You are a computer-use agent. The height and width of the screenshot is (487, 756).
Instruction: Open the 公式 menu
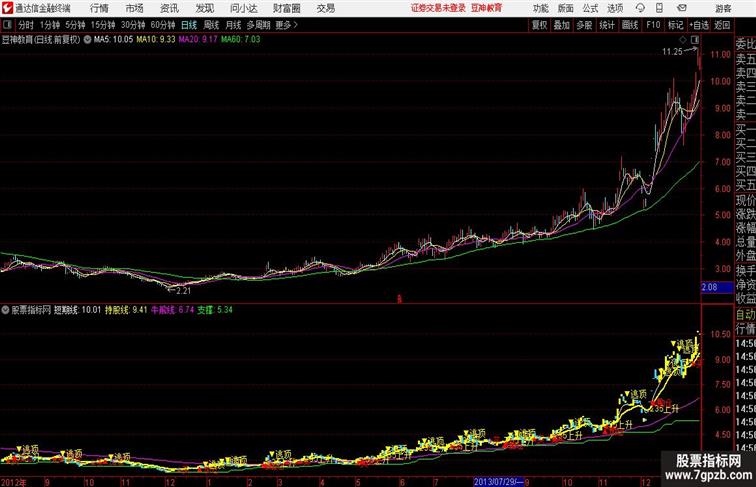[x=590, y=8]
